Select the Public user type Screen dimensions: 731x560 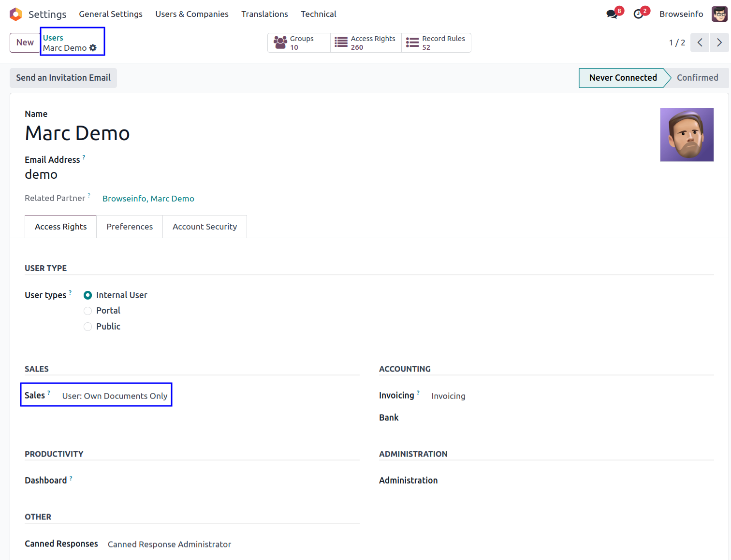tap(88, 327)
